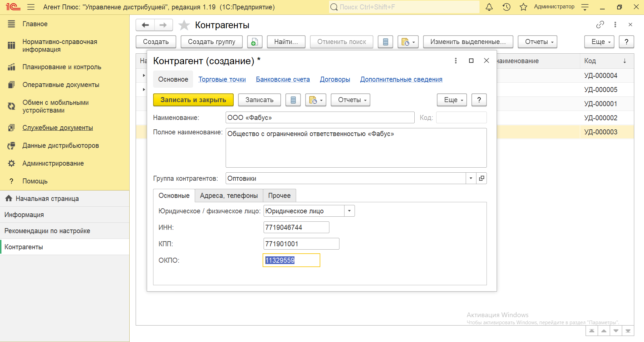644x342 pixels.
Task: Click the Найти... button
Action: pyautogui.click(x=286, y=42)
